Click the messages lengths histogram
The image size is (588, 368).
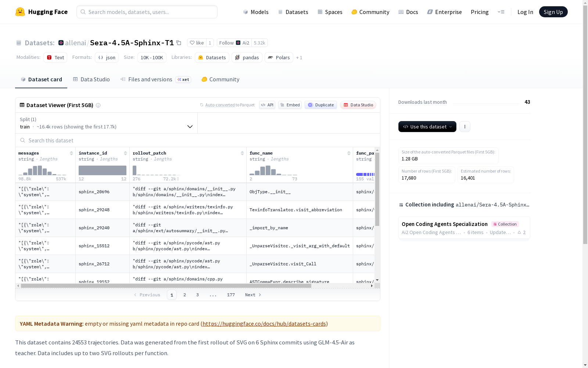42,170
